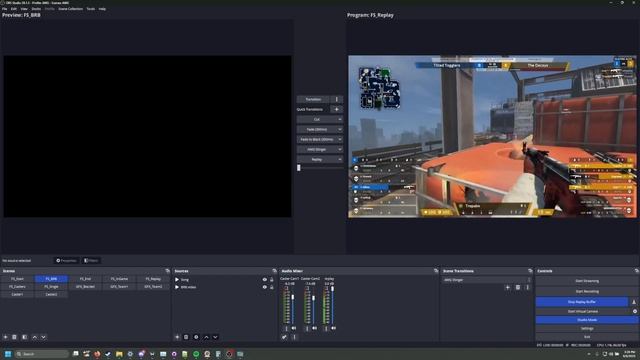Image resolution: width=640 pixels, height=360 pixels.
Task: Click the Start Recording button
Action: click(587, 291)
